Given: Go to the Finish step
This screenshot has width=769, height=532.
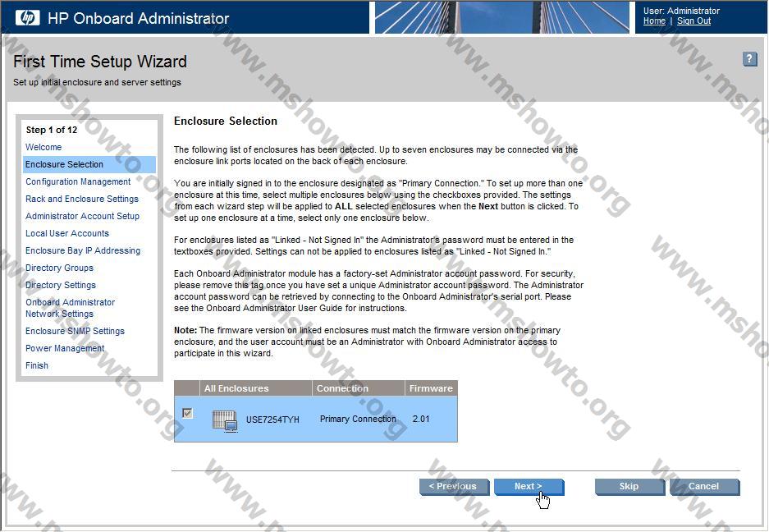Looking at the screenshot, I should point(37,365).
